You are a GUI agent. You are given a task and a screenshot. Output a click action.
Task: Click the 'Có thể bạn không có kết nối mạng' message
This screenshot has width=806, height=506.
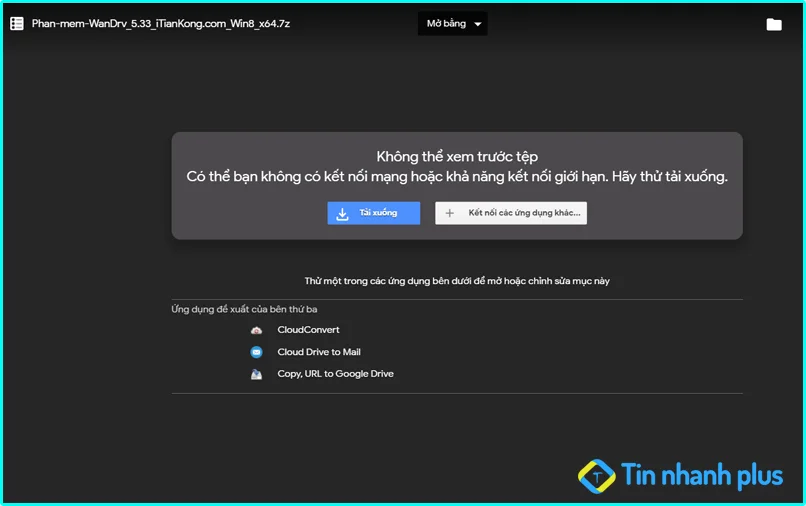tap(457, 176)
